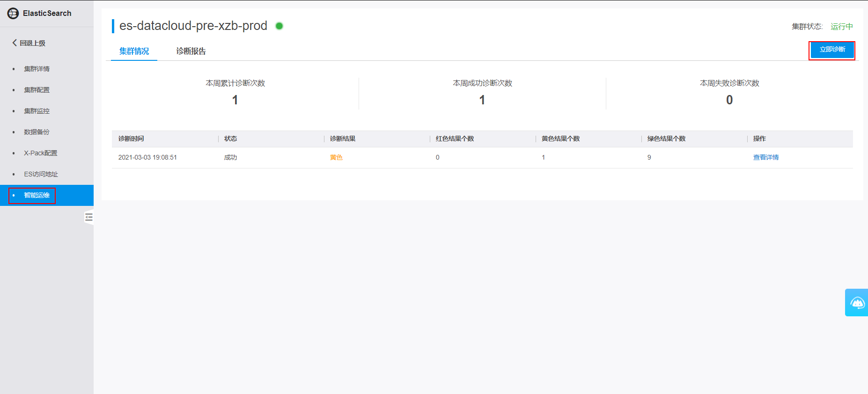Viewport: 868px width, 394px height.
Task: Click the 状态 column header
Action: click(230, 139)
